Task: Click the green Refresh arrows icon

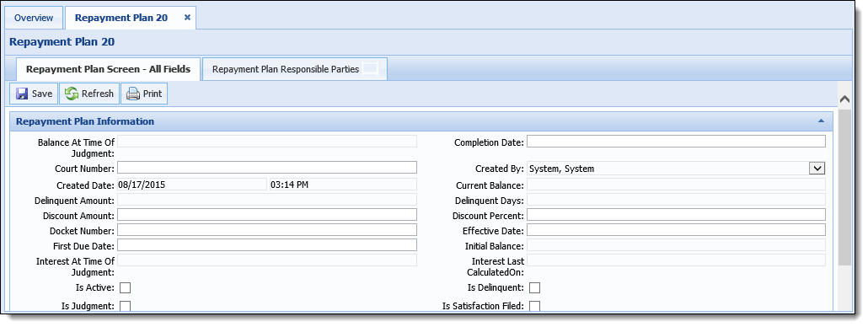Action: (x=72, y=94)
